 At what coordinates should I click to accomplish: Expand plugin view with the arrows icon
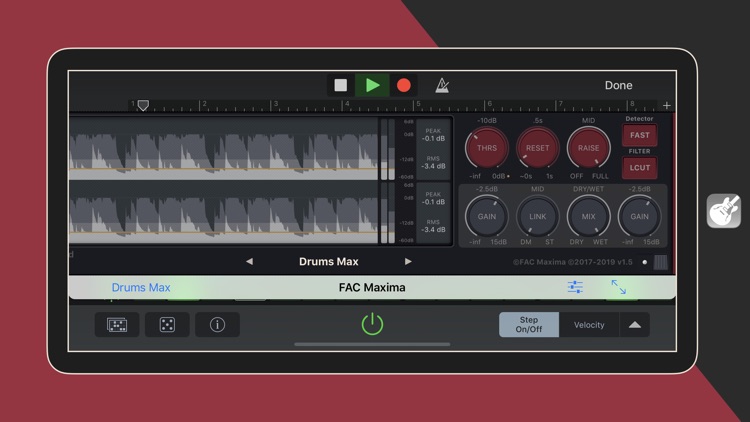point(618,287)
